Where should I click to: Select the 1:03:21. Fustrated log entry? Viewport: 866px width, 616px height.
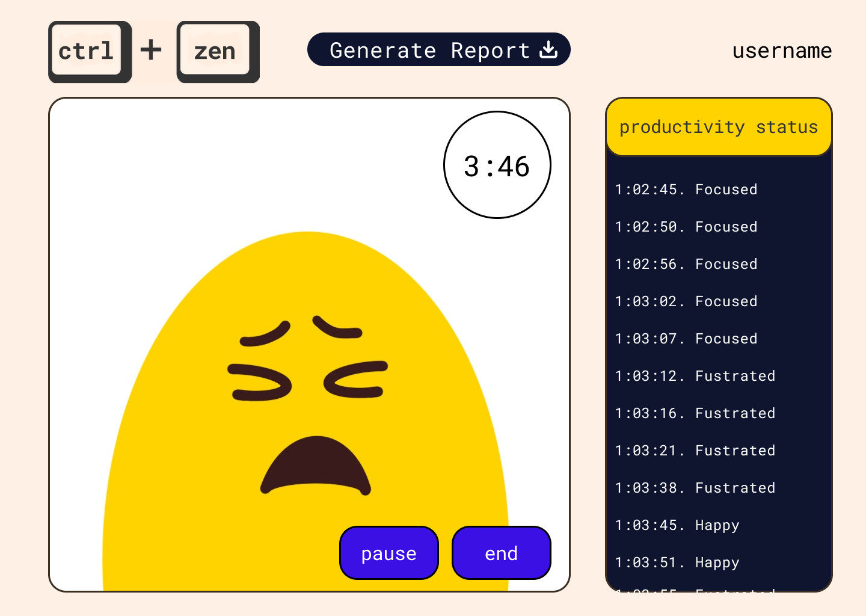pyautogui.click(x=695, y=451)
